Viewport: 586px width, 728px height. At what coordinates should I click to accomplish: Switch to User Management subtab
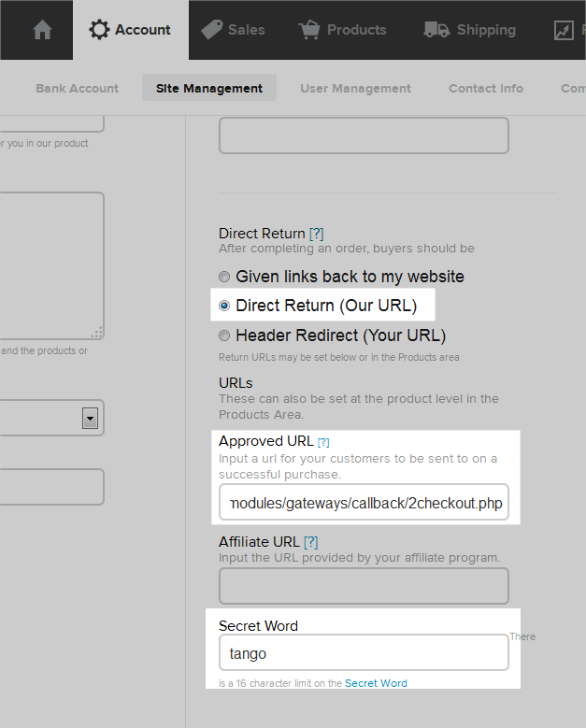pyautogui.click(x=355, y=88)
